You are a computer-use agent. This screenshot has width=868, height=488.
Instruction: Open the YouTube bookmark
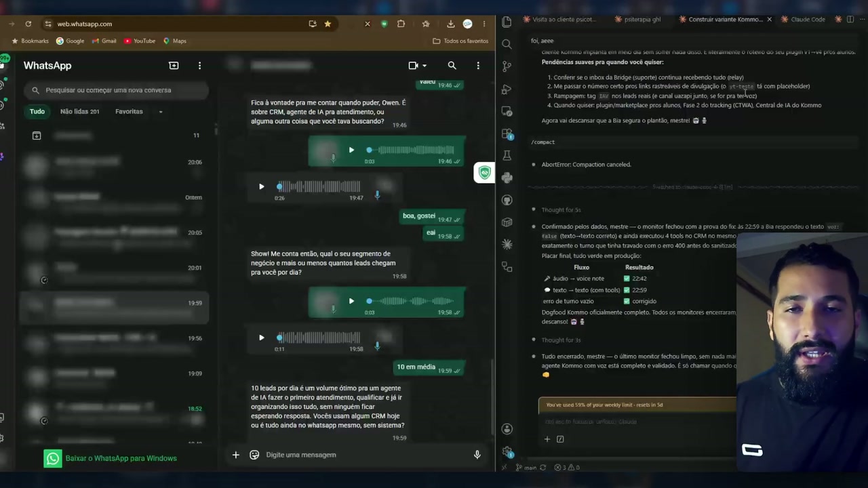pos(139,41)
